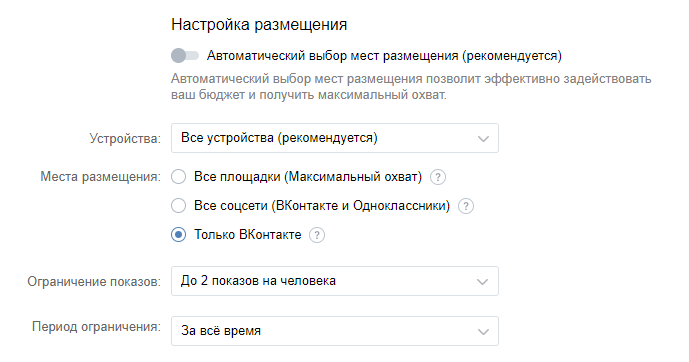Open the Период ограничения dropdown
This screenshot has height=362, width=689.
(335, 331)
